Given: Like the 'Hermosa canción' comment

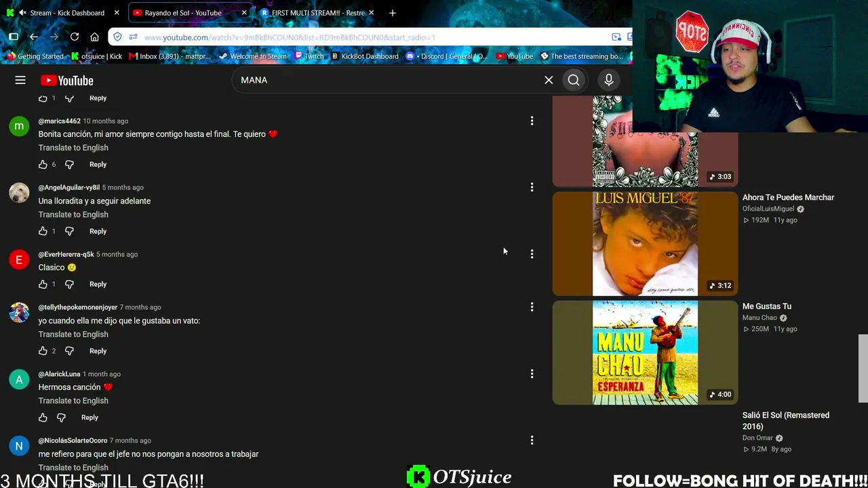Looking at the screenshot, I should (43, 418).
